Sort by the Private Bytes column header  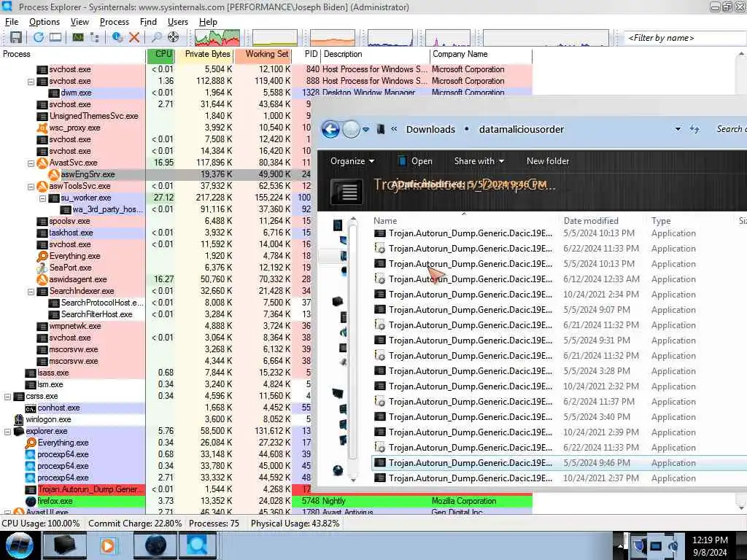click(205, 54)
